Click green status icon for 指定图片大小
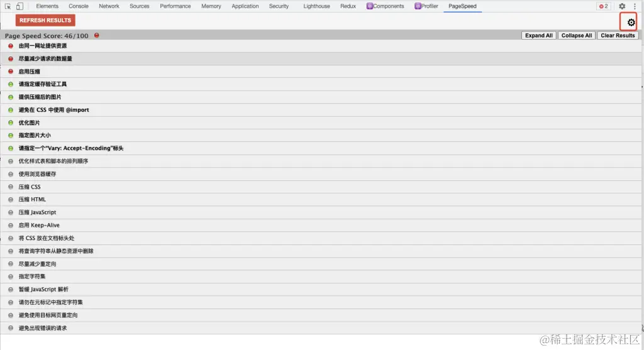The height and width of the screenshot is (350, 644). tap(11, 135)
